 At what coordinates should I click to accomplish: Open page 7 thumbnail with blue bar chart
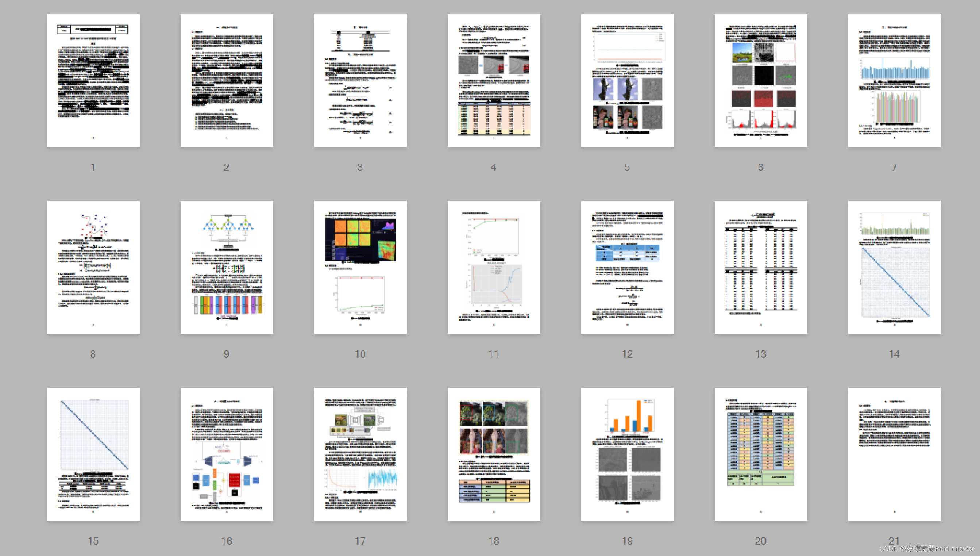pos(894,80)
